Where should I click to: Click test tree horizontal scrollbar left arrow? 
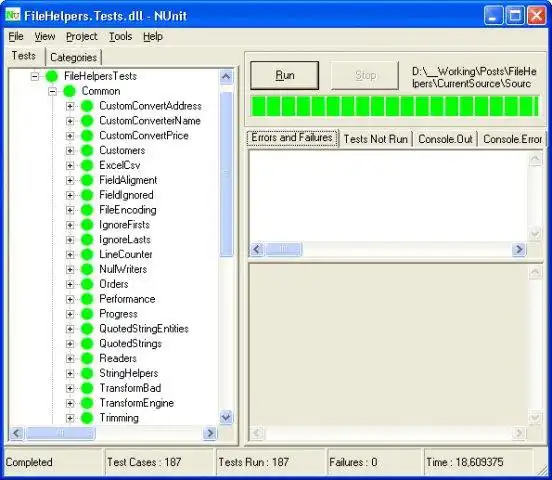(x=17, y=433)
